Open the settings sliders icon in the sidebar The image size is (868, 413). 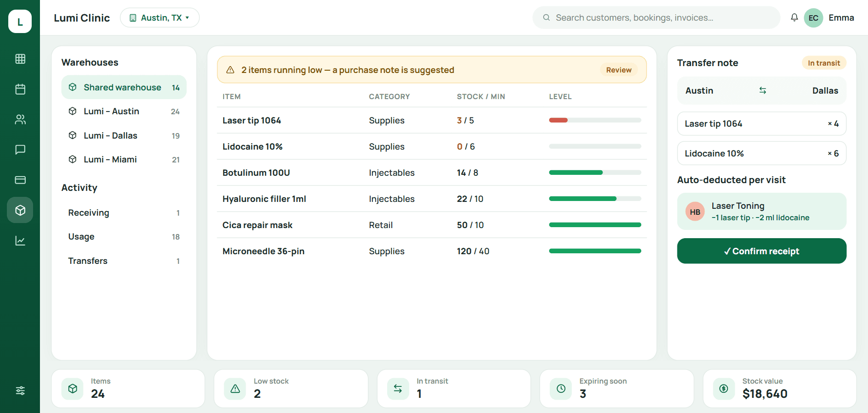point(20,391)
